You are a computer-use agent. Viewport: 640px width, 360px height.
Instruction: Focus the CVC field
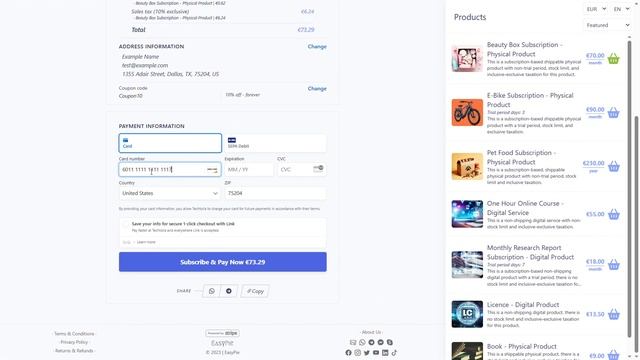click(302, 169)
